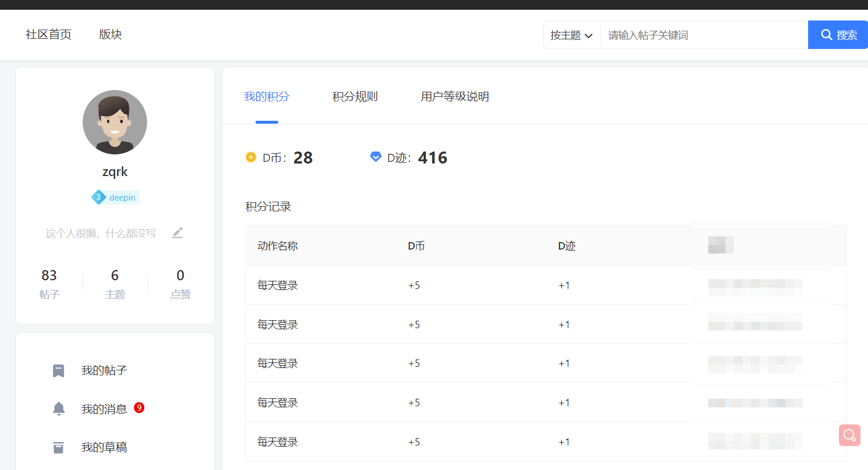Switch to the 积分规则 tab
This screenshot has width=868, height=470.
(355, 96)
